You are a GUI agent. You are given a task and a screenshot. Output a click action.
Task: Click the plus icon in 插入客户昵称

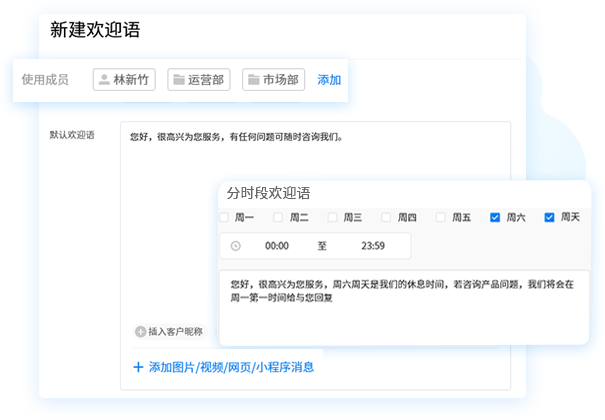click(140, 332)
